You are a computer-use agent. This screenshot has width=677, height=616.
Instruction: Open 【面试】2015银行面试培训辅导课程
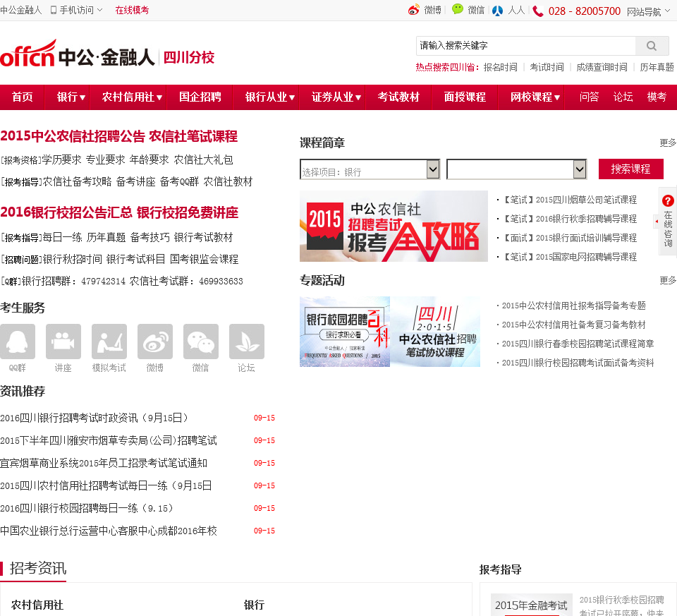(571, 238)
